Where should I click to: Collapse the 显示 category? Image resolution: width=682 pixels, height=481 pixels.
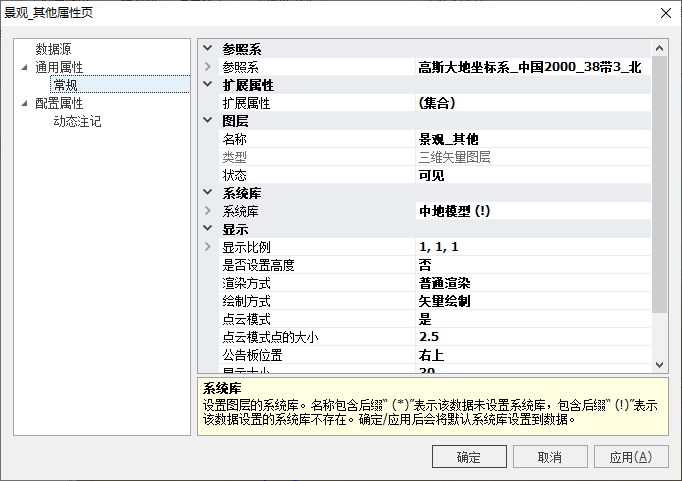(x=207, y=229)
